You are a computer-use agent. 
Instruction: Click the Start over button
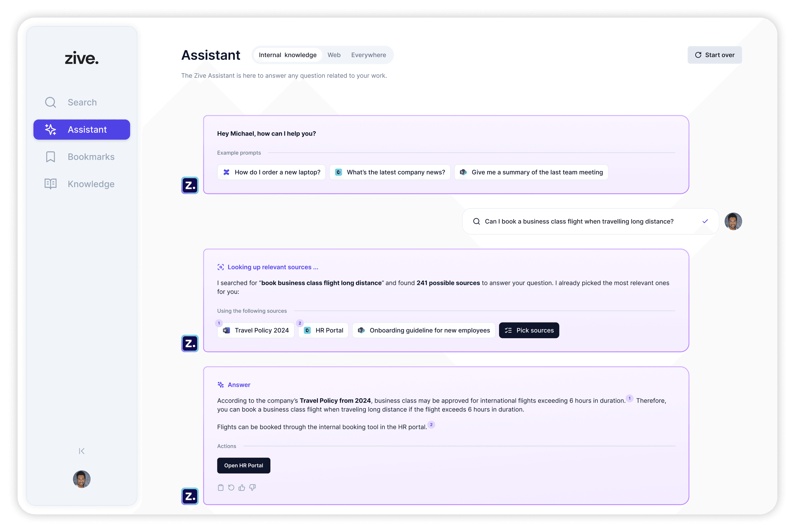click(x=714, y=55)
